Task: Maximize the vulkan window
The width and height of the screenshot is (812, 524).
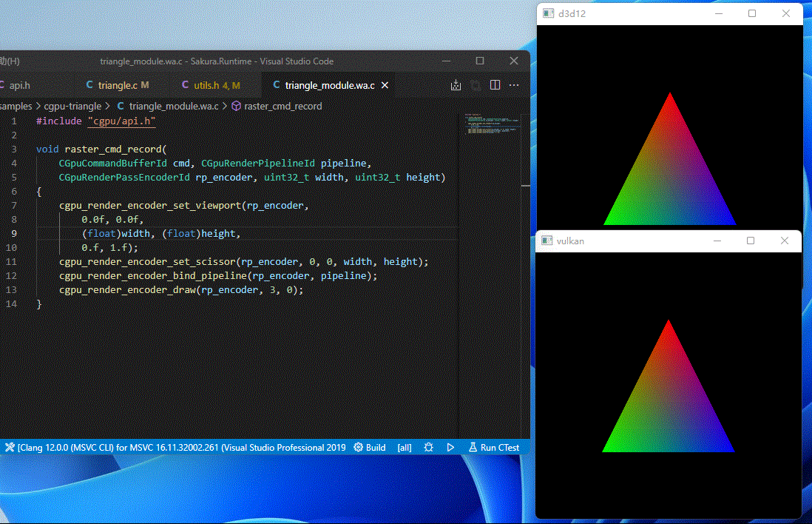Action: [x=751, y=241]
